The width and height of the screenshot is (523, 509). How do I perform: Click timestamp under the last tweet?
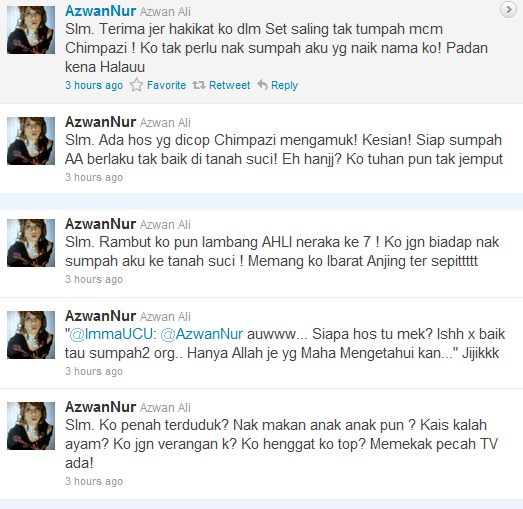(x=94, y=481)
